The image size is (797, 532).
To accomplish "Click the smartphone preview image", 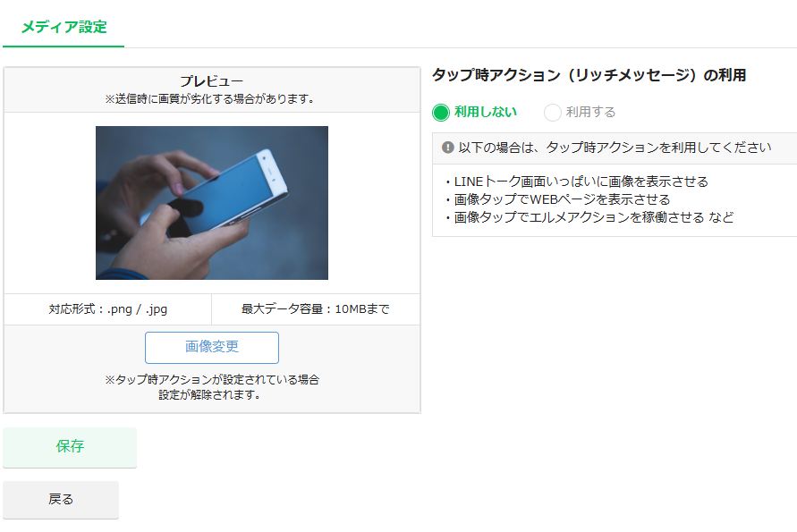I will pyautogui.click(x=212, y=203).
